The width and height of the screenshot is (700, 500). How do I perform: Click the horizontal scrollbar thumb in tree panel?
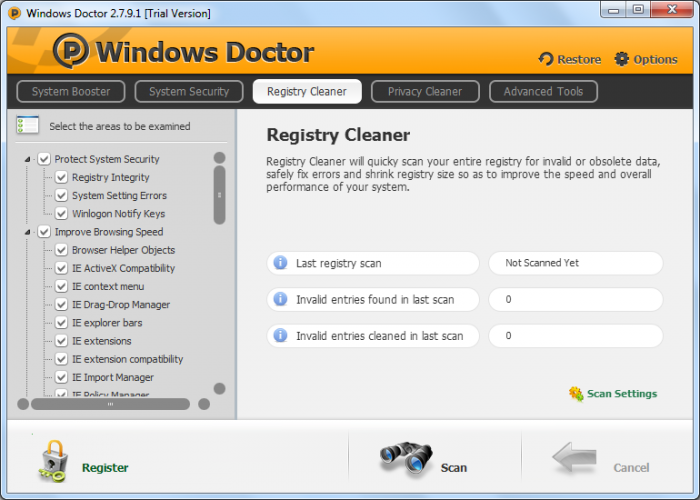110,404
